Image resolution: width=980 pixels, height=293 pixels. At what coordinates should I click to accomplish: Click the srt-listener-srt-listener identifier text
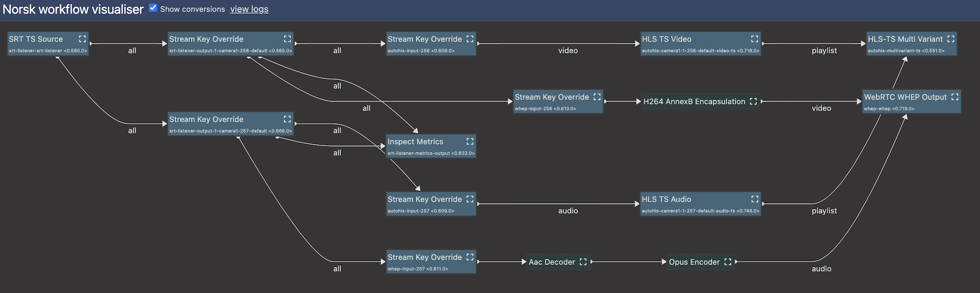(48, 51)
